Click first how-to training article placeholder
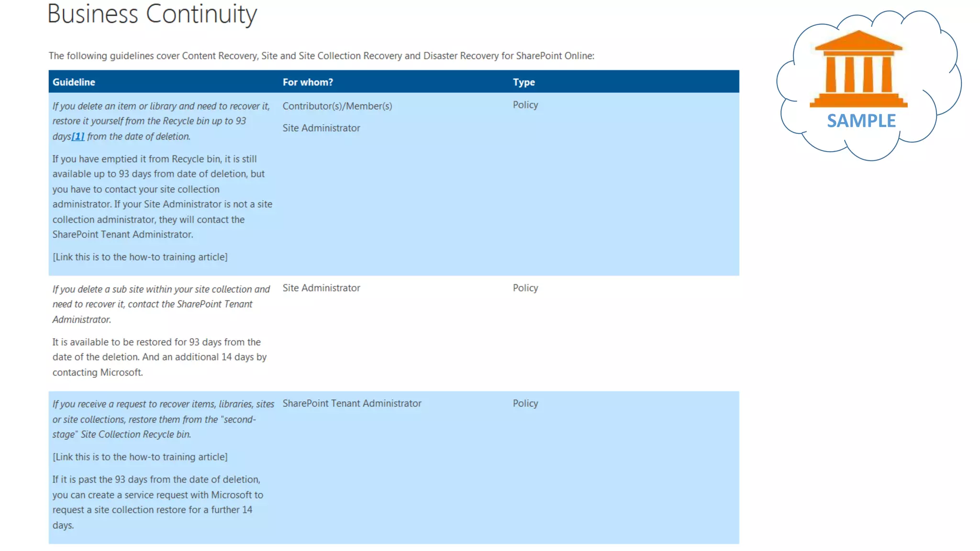Viewport: 980px width, 551px height. click(x=140, y=257)
